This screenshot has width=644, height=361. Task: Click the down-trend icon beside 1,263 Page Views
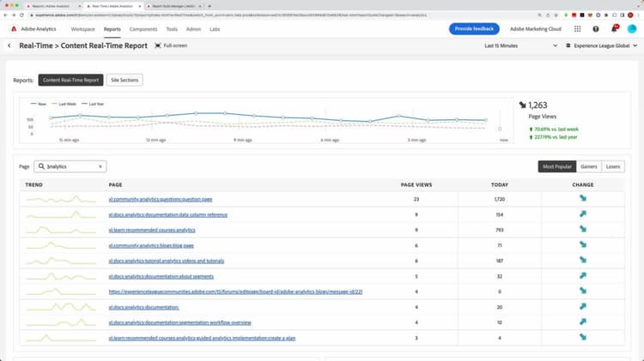click(522, 105)
